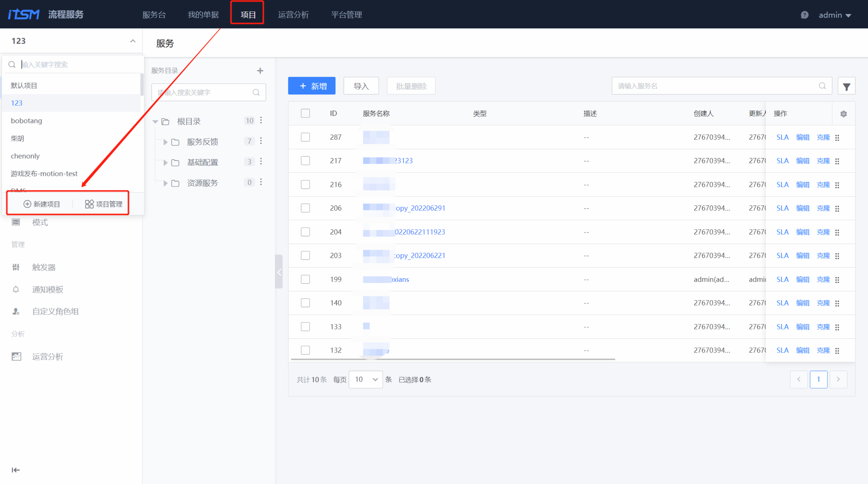
Task: Click plus icon beside 服务目录
Action: click(260, 71)
